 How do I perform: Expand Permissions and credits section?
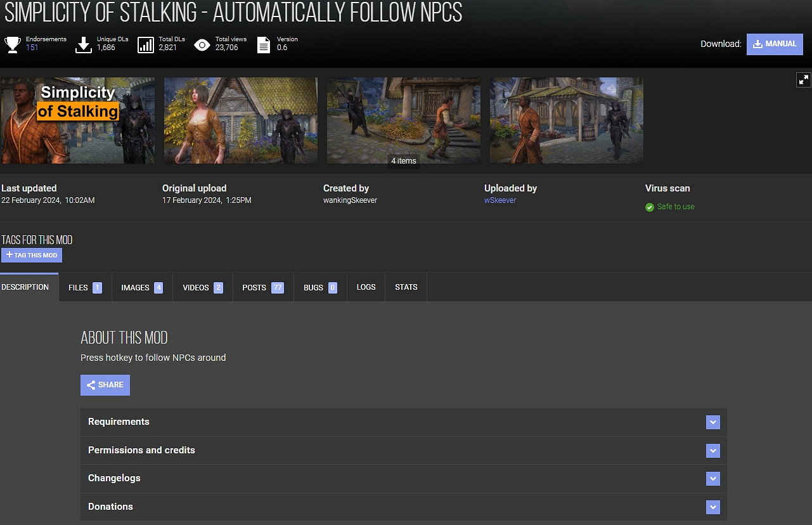pos(713,451)
